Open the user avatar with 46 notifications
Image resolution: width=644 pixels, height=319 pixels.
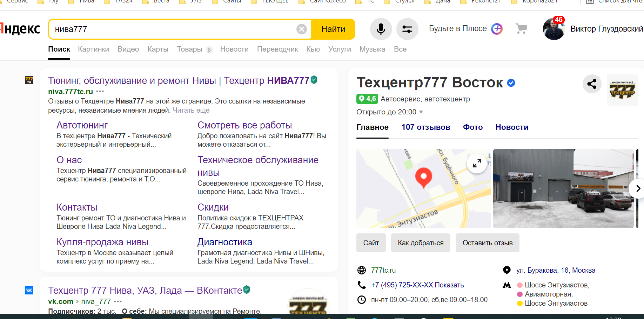(554, 28)
